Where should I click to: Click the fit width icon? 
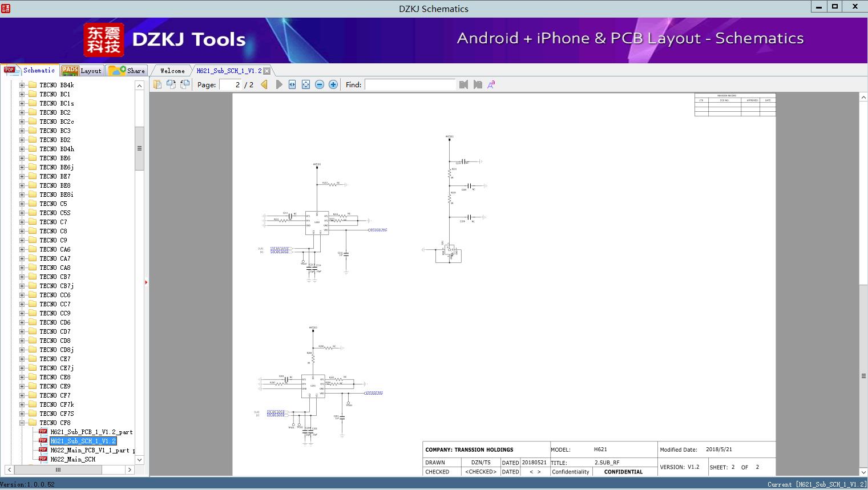(292, 84)
